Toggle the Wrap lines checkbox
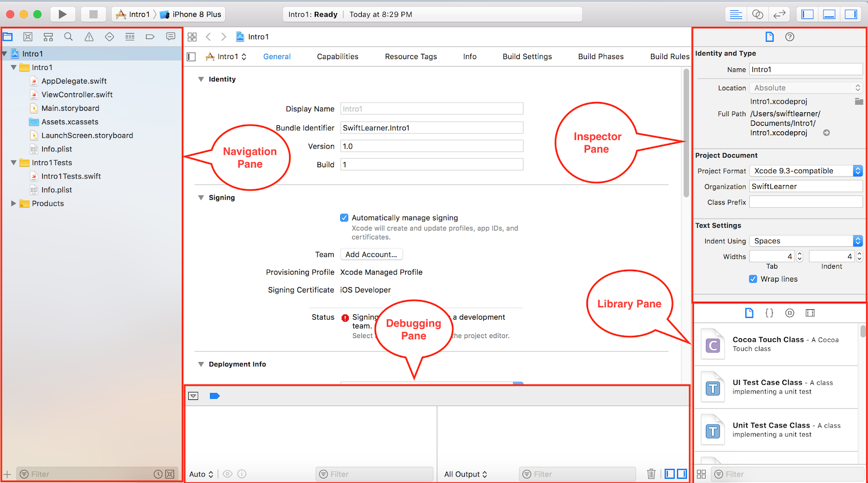The height and width of the screenshot is (483, 868). [753, 279]
